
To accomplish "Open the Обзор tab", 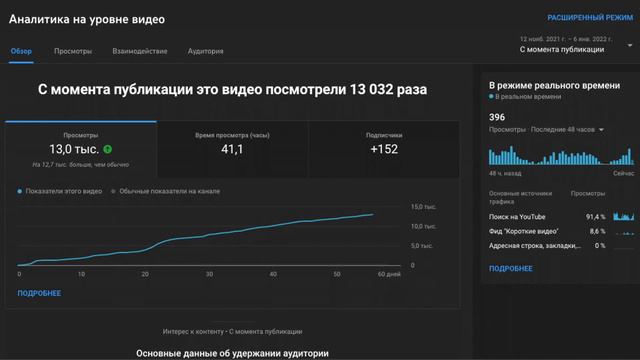I will [x=21, y=51].
